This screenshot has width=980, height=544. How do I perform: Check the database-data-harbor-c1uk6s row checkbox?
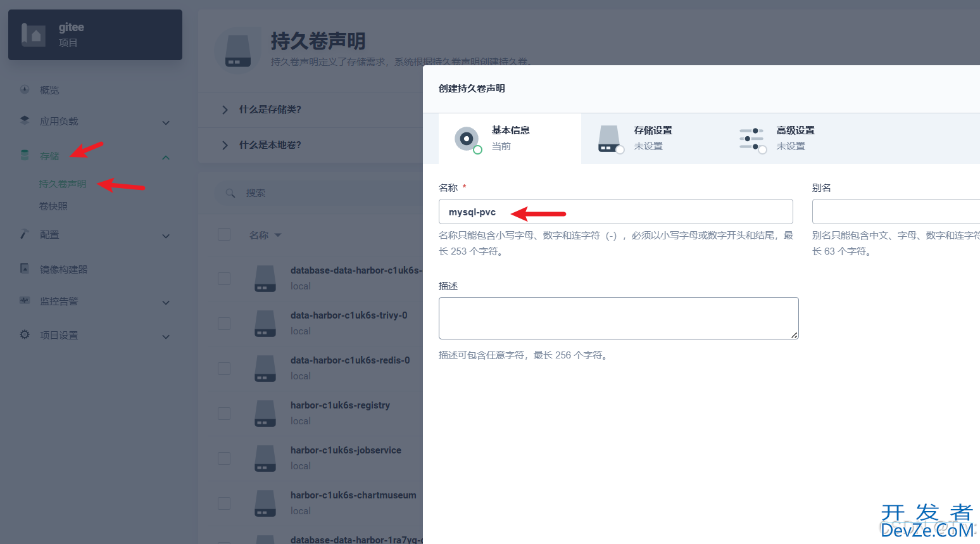point(224,279)
